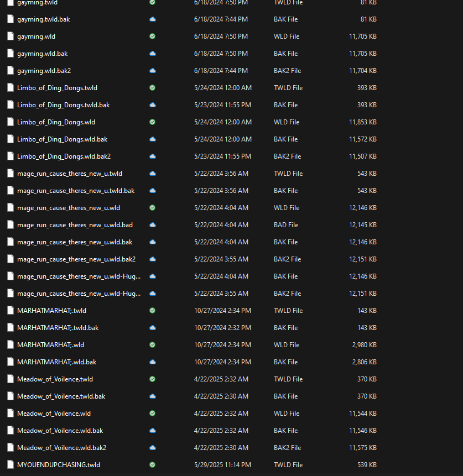Click the green synced checkmark for Limbo_of_Ding_Dongs.twld
Screen dimensions: 463x476
[x=153, y=88]
